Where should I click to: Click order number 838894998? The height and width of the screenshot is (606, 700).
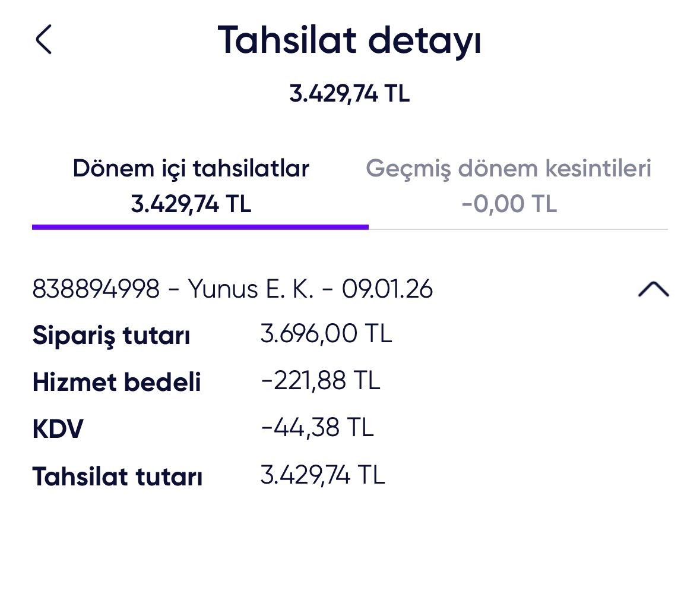(x=96, y=289)
